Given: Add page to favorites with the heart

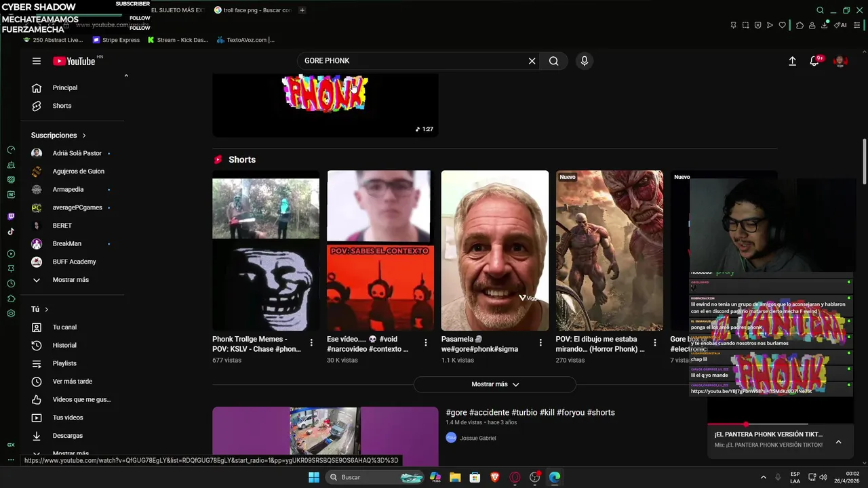Looking at the screenshot, I should click(782, 25).
